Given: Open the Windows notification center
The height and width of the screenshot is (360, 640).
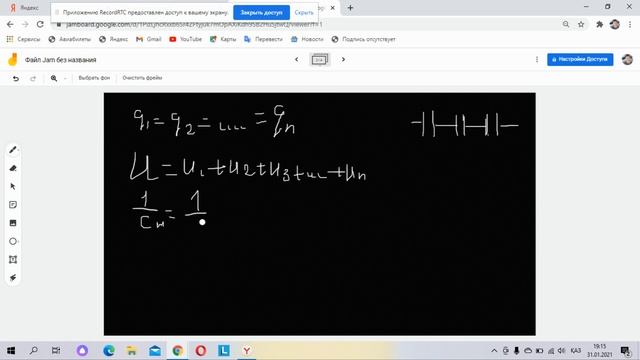Looking at the screenshot, I should click(625, 351).
